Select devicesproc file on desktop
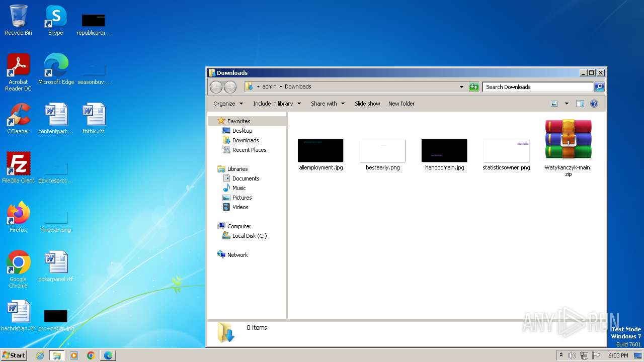 pyautogui.click(x=56, y=172)
